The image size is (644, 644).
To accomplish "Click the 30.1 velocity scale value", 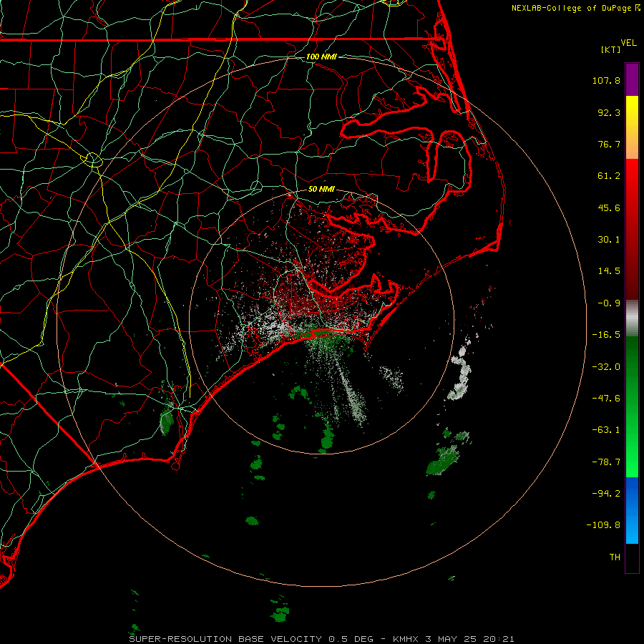I will 609,240.
